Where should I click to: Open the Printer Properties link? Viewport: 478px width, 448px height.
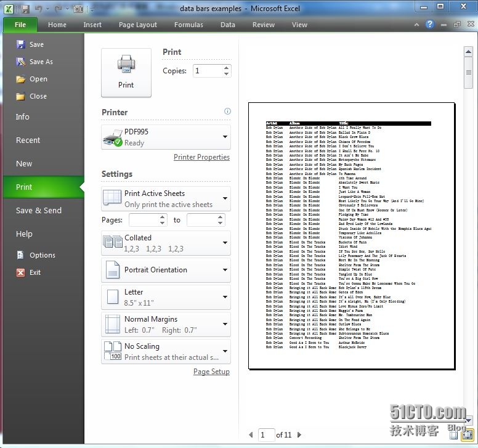point(201,157)
